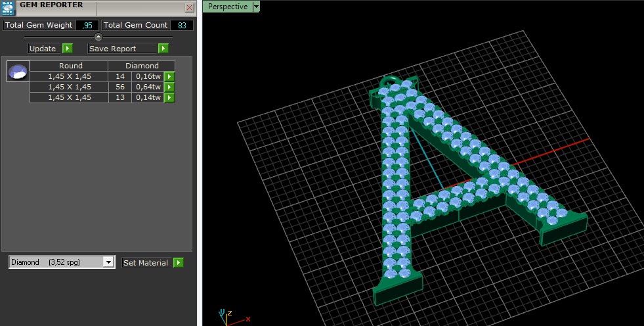
Task: Click the Diamond column header
Action: click(142, 66)
